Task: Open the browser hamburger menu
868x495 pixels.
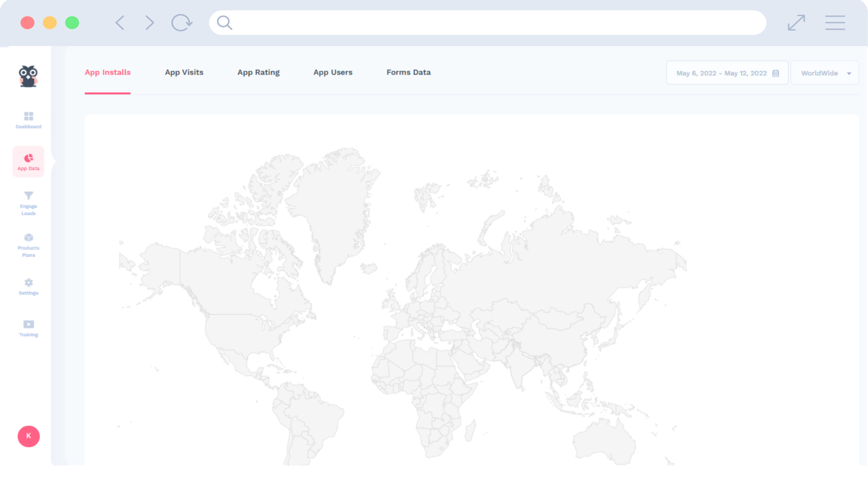Action: pos(835,23)
